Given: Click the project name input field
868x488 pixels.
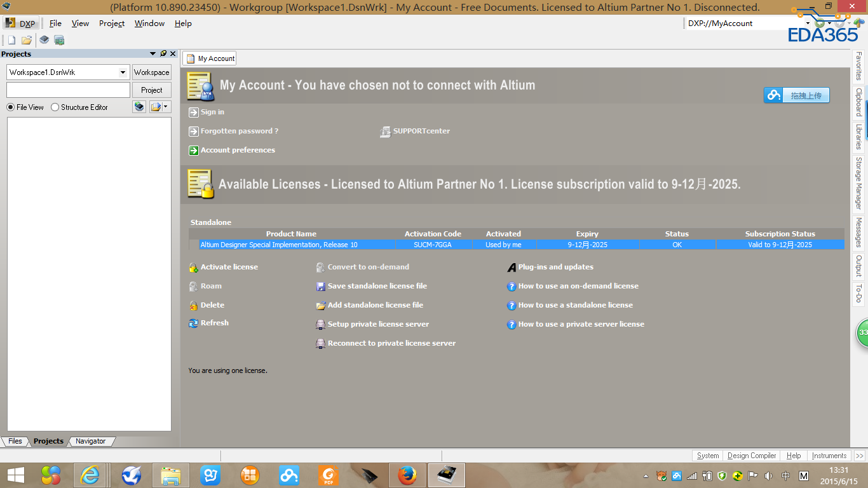Looking at the screenshot, I should [68, 90].
